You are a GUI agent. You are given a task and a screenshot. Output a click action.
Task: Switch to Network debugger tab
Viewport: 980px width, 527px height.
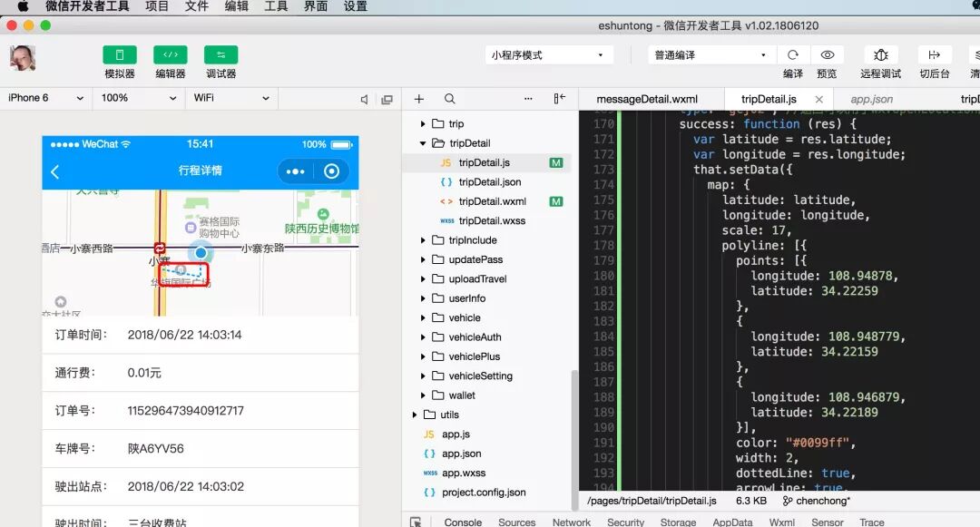[x=572, y=522]
